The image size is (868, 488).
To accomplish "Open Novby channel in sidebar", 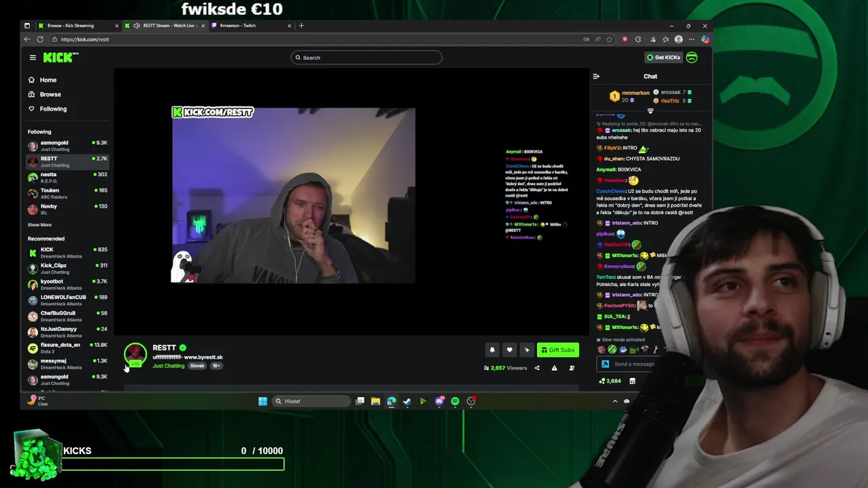I will (67, 209).
